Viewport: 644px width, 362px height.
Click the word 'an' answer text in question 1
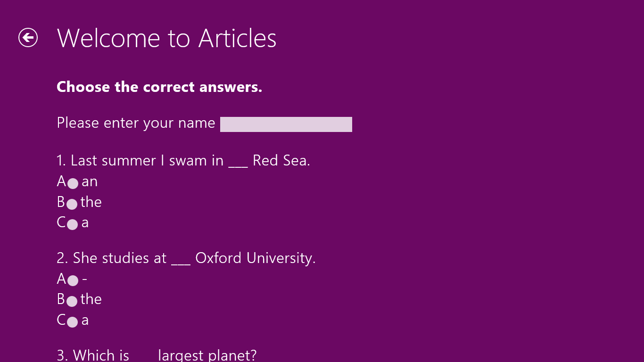tap(90, 181)
